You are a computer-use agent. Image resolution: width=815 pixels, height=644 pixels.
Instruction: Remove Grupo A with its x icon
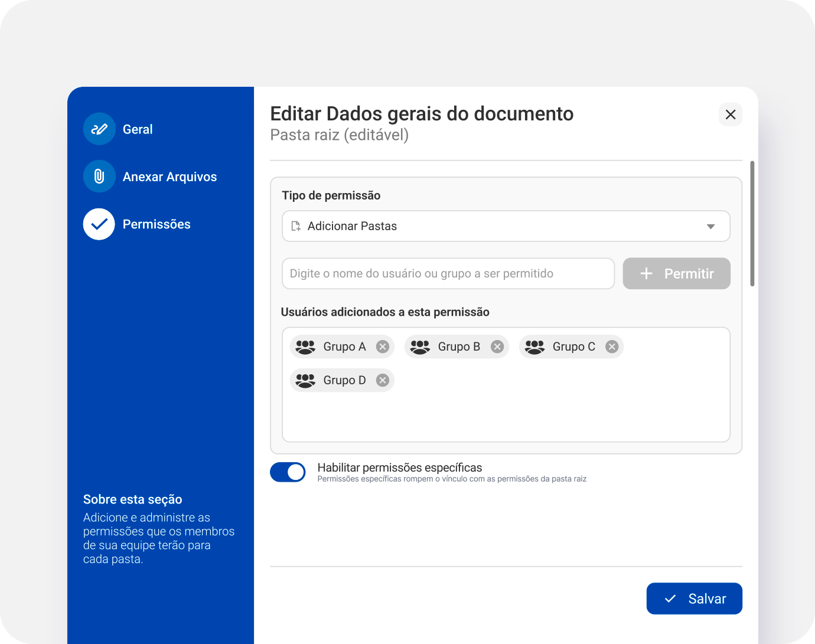(383, 346)
